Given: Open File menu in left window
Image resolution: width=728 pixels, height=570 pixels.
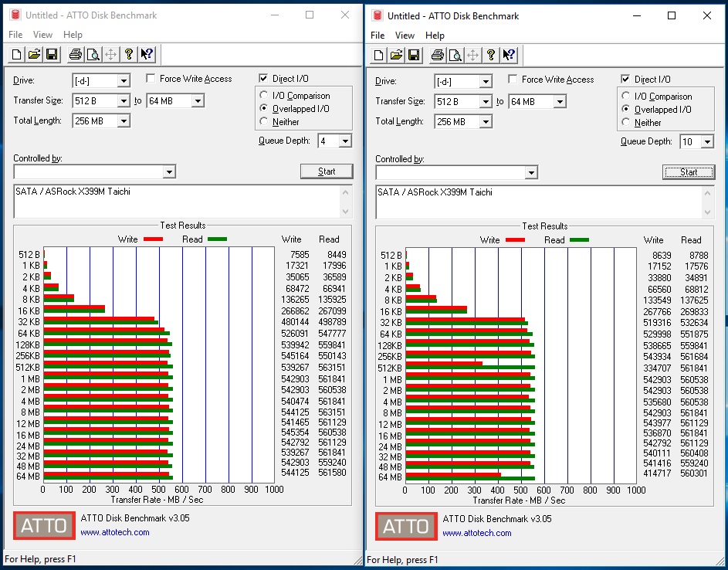Looking at the screenshot, I should click(x=15, y=35).
